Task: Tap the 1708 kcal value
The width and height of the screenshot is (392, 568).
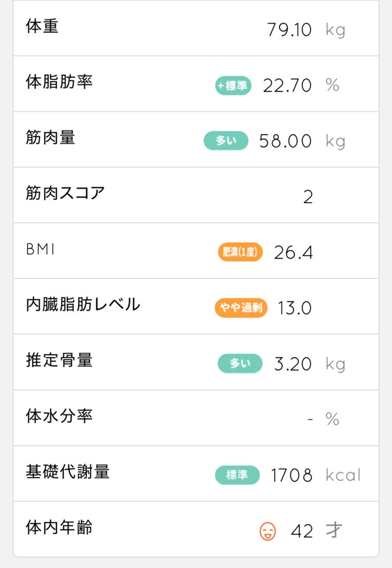Action: click(x=316, y=475)
